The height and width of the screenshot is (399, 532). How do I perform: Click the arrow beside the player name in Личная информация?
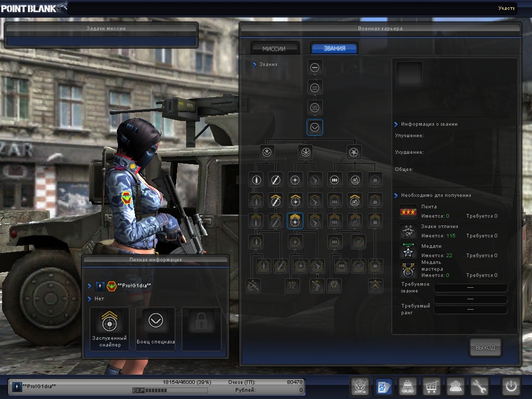(x=89, y=286)
